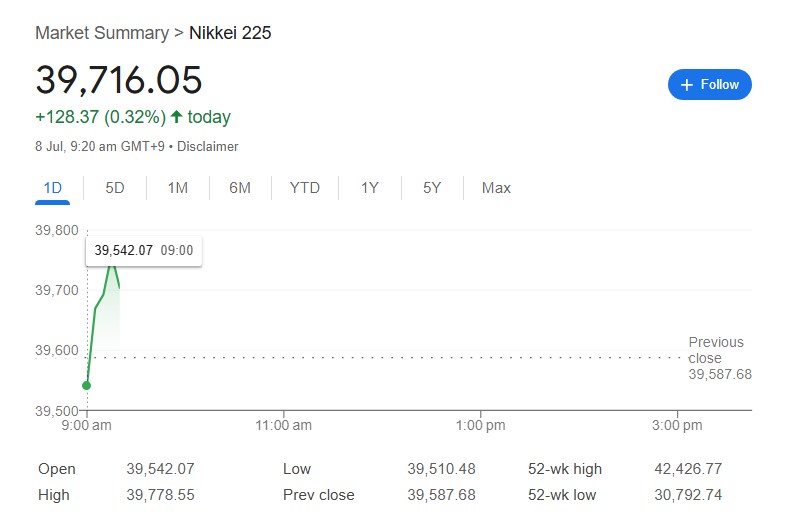This screenshot has width=788, height=521.
Task: Select the Max range tab
Action: [496, 188]
